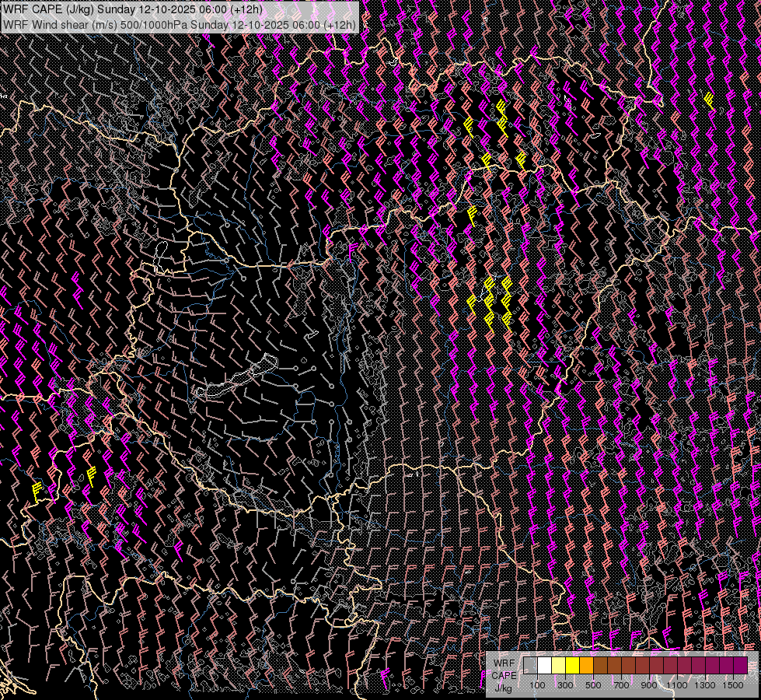761x700 pixels.
Task: Choose the orange CAPE legend swatch
Action: 586,665
